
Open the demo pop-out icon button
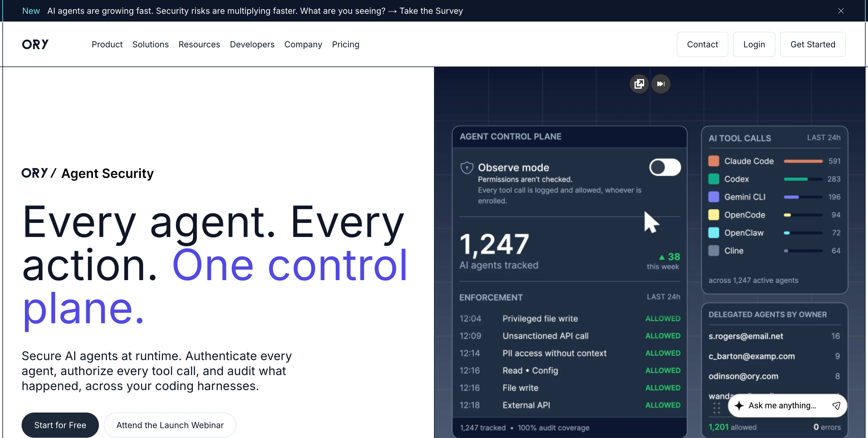[x=639, y=84]
